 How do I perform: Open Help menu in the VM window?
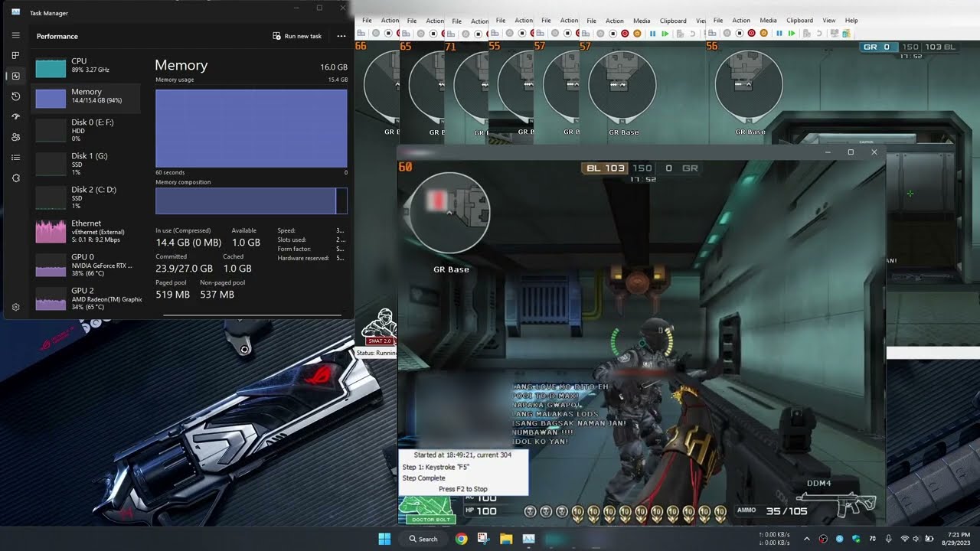tap(851, 21)
